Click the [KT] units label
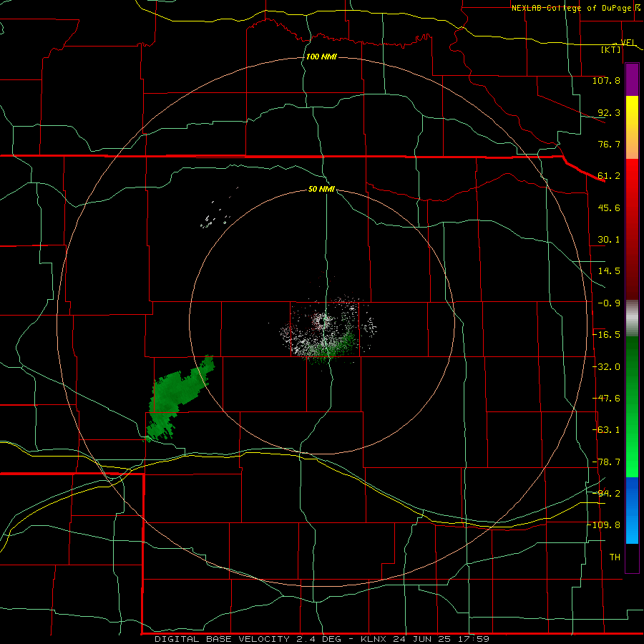Viewport: 644px width, 644px height. [x=610, y=49]
